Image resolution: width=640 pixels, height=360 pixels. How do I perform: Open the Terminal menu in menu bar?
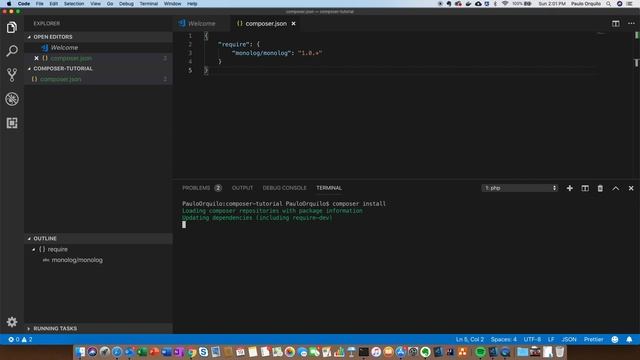[149, 4]
